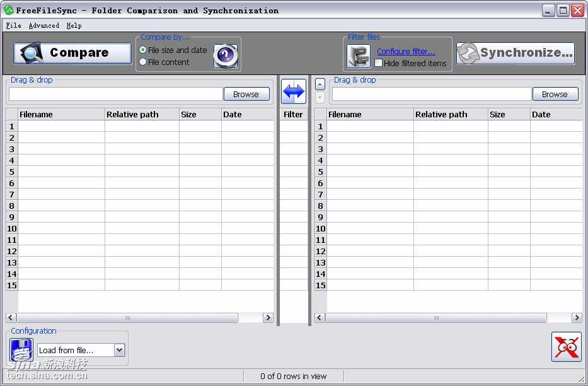This screenshot has width=588, height=386.
Task: Sort right grid by Filename header
Action: click(370, 114)
